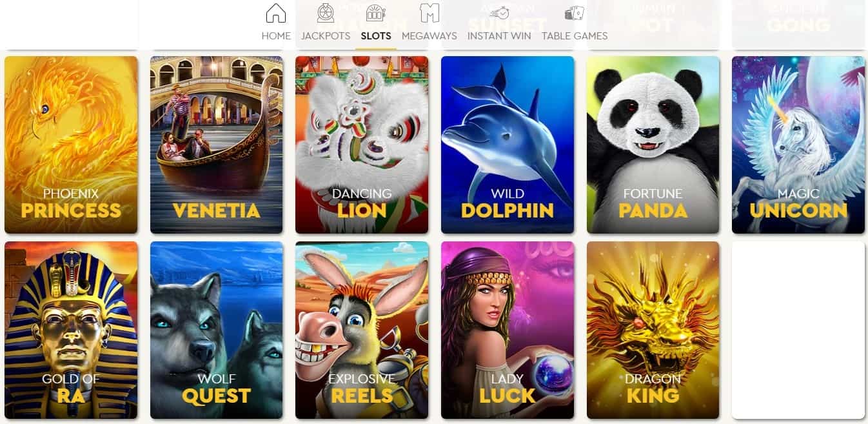The image size is (868, 424).
Task: Go to the INSTANT WIN label
Action: coord(499,36)
